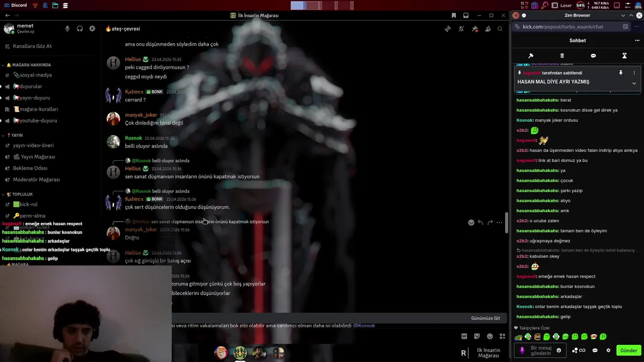Screen dimensions: 644x362
Task: Collapse the MAĞARA HAKKINDA category
Action: [29, 65]
